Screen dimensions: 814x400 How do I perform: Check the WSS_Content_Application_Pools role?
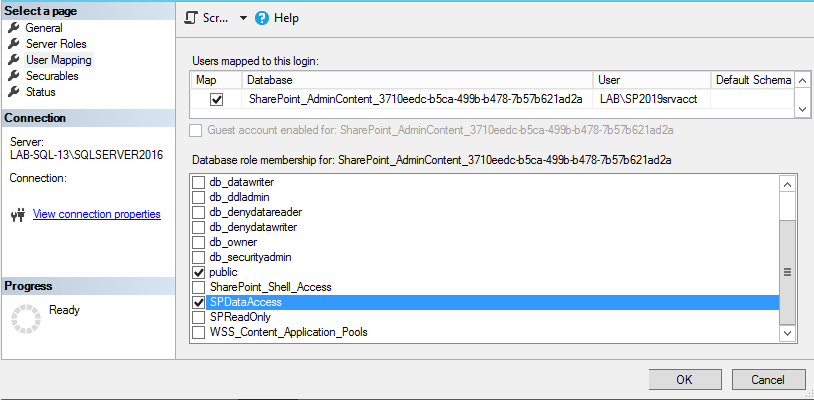pos(198,333)
